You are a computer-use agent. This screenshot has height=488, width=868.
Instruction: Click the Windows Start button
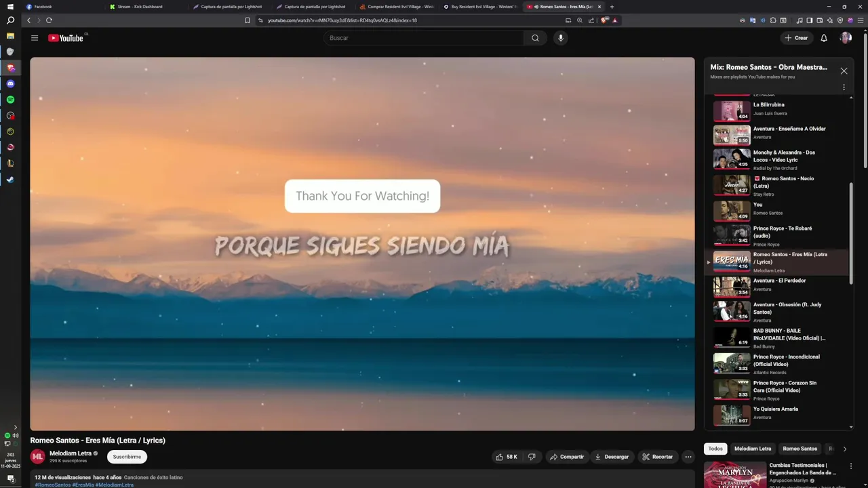click(10, 6)
